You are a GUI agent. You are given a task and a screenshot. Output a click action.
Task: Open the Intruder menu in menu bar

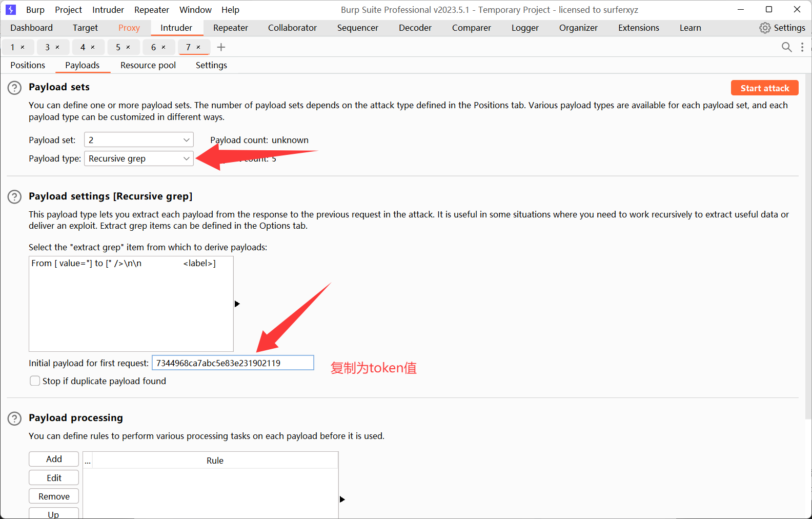click(x=108, y=10)
